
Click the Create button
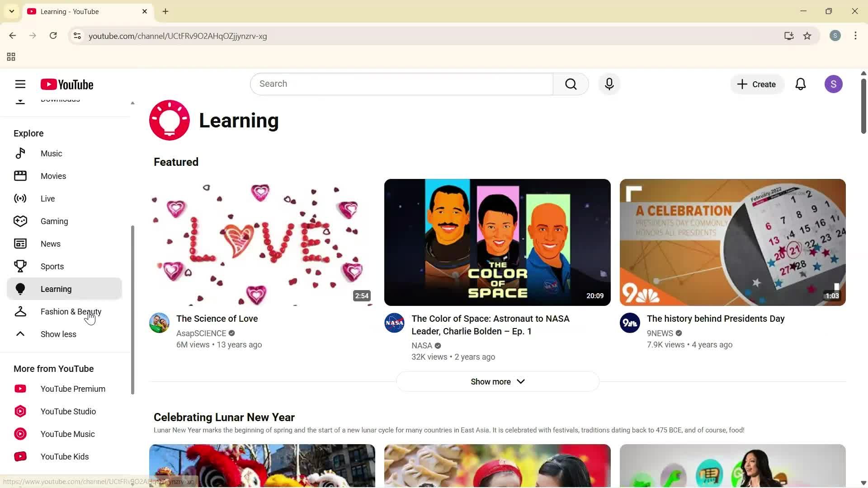point(756,84)
